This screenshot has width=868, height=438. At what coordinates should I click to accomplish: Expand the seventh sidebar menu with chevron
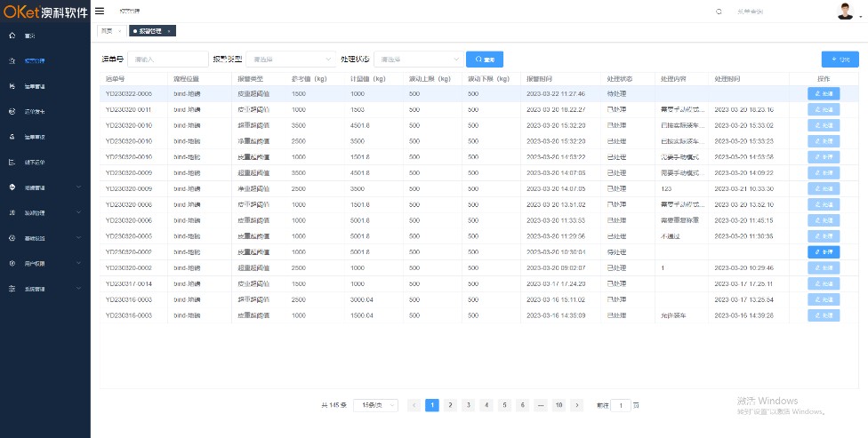coord(79,187)
